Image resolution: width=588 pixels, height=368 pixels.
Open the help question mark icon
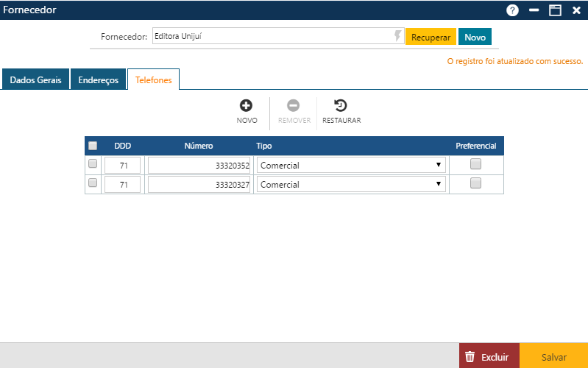[x=512, y=10]
